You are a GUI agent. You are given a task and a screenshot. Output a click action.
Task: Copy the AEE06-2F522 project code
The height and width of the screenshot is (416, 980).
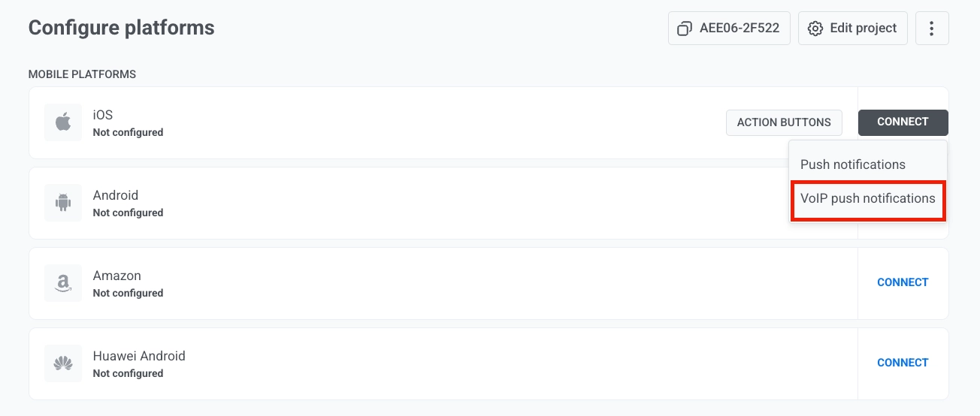click(x=739, y=29)
